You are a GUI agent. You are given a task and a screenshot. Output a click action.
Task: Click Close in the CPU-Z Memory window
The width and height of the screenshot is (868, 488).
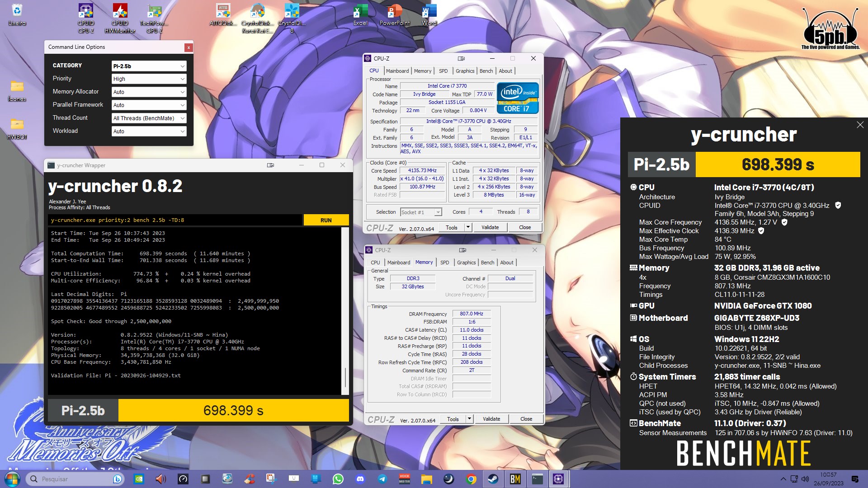coord(526,419)
